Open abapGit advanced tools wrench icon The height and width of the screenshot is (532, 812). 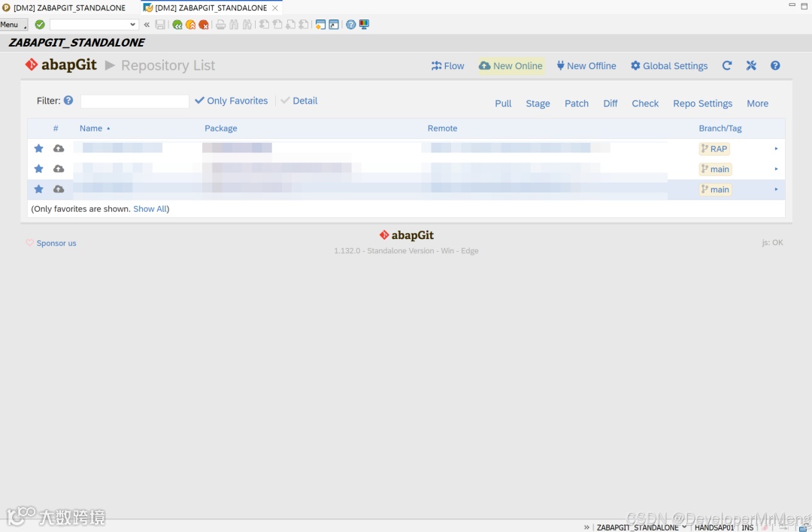tap(751, 65)
